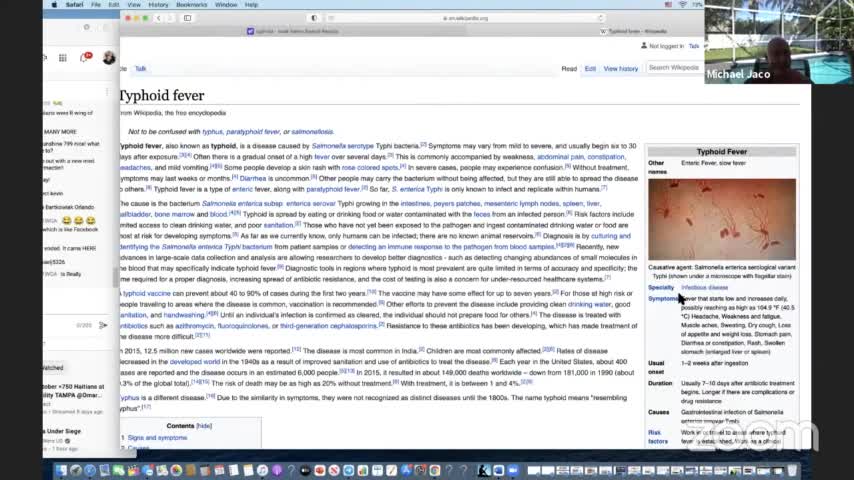Click the user icon beside Not logged in
854x480 pixels.
pos(644,46)
